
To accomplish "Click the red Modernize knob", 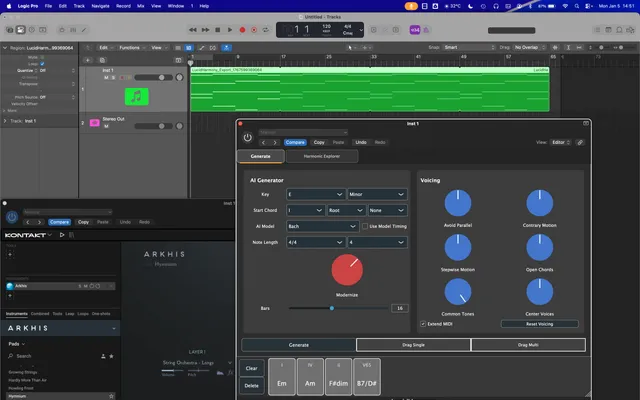I will click(x=347, y=270).
